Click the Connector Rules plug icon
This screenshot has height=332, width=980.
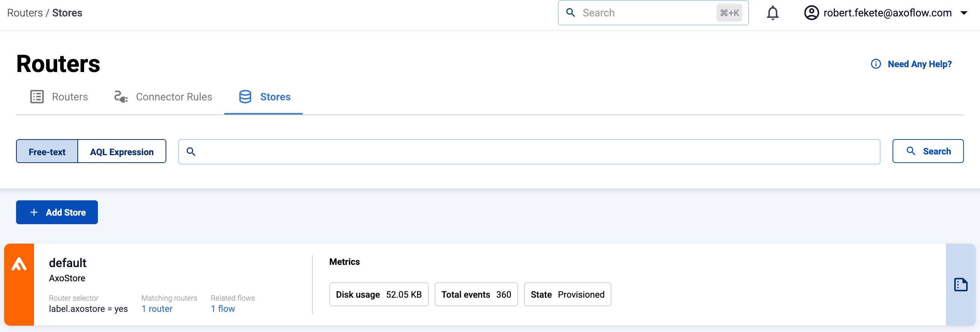121,97
